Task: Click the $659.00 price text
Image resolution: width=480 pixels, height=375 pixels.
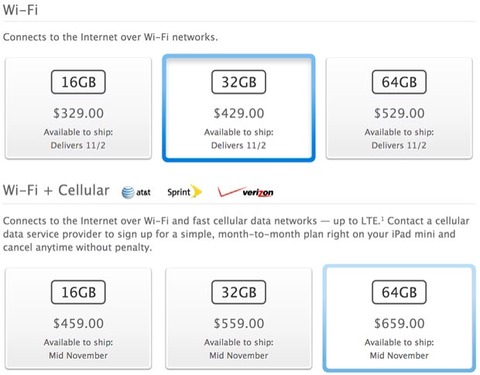Action: [x=399, y=324]
